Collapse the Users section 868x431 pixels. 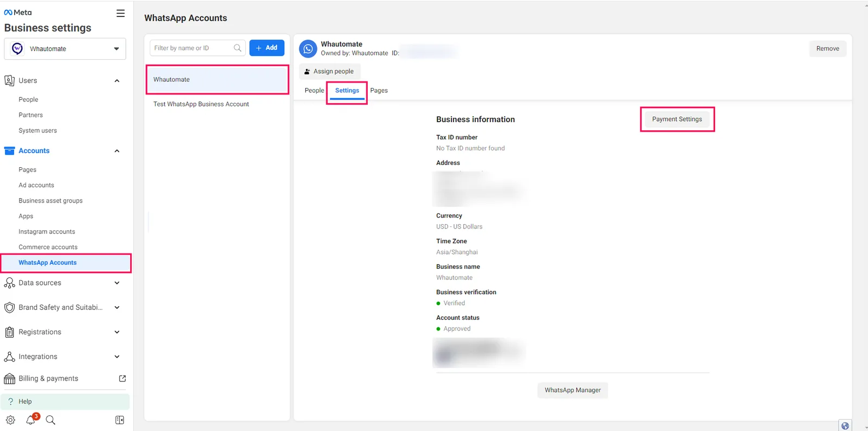(x=117, y=81)
